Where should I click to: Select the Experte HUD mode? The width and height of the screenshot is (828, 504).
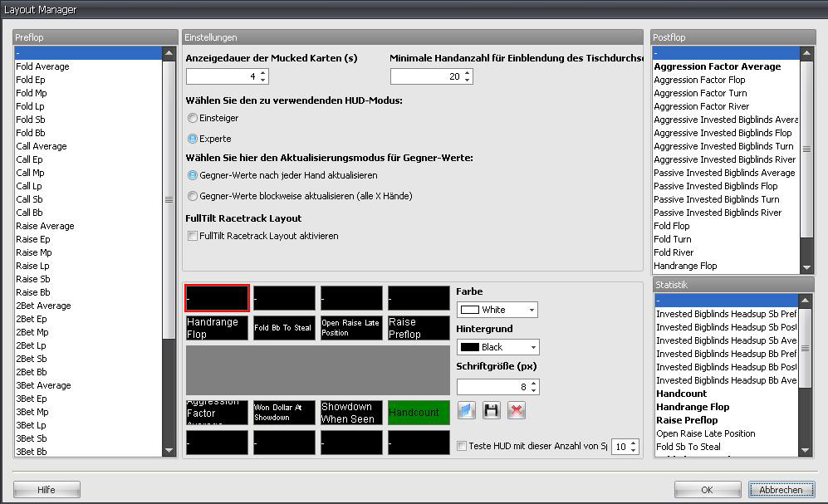pos(193,139)
